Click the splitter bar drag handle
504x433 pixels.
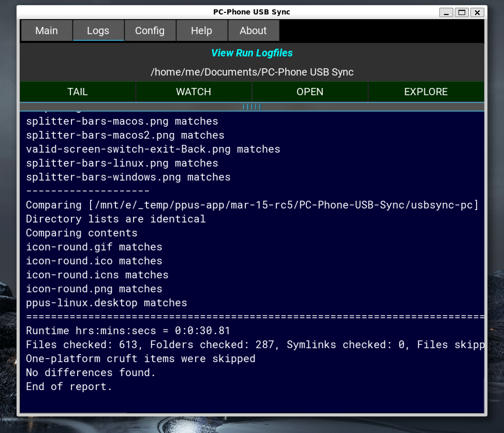click(x=252, y=107)
